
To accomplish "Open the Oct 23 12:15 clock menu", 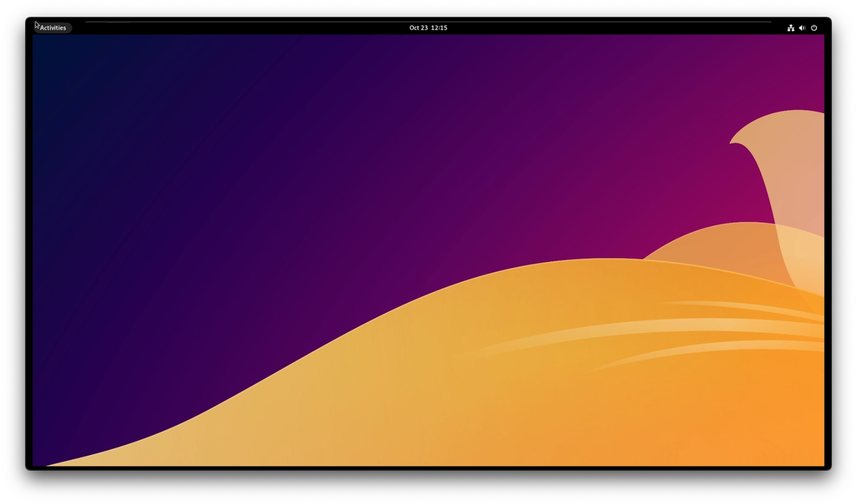I will point(428,28).
